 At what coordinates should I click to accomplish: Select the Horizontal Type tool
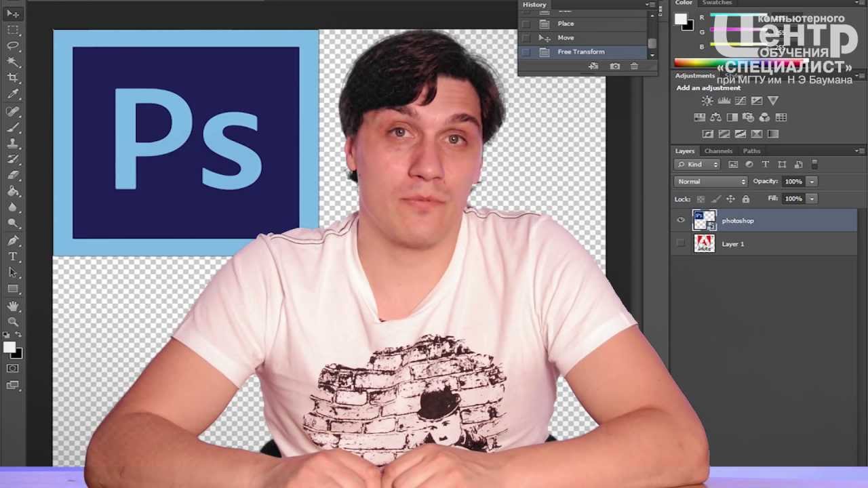coord(13,257)
